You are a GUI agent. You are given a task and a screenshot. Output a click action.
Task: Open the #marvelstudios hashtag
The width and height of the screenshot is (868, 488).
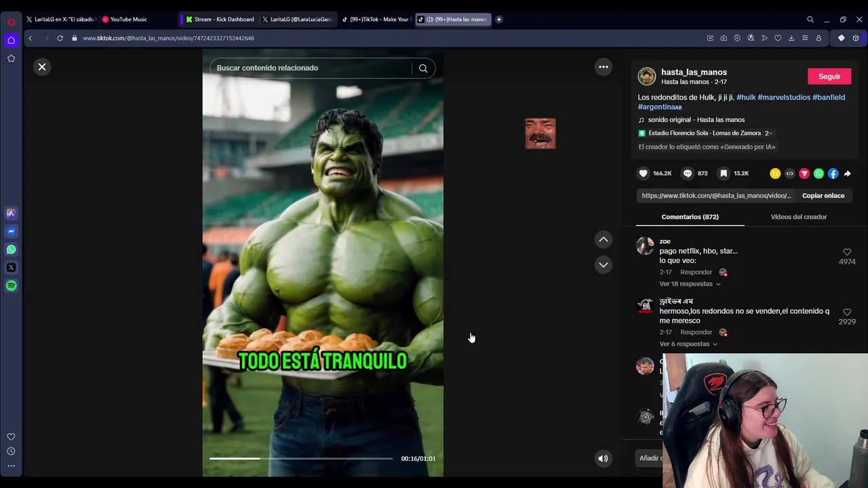(x=784, y=98)
